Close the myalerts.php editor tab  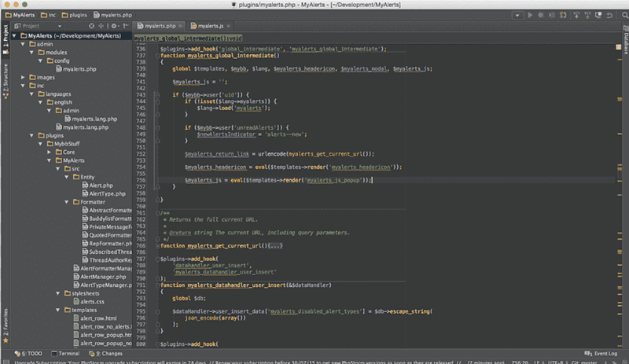pyautogui.click(x=181, y=26)
